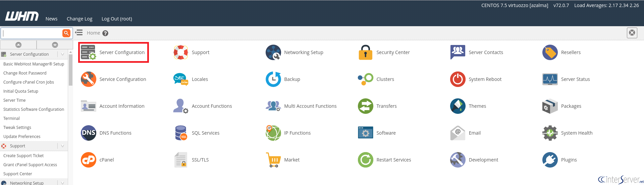Click the sidebar vertical scrollbar
This screenshot has width=644, height=185.
pyautogui.click(x=70, y=70)
